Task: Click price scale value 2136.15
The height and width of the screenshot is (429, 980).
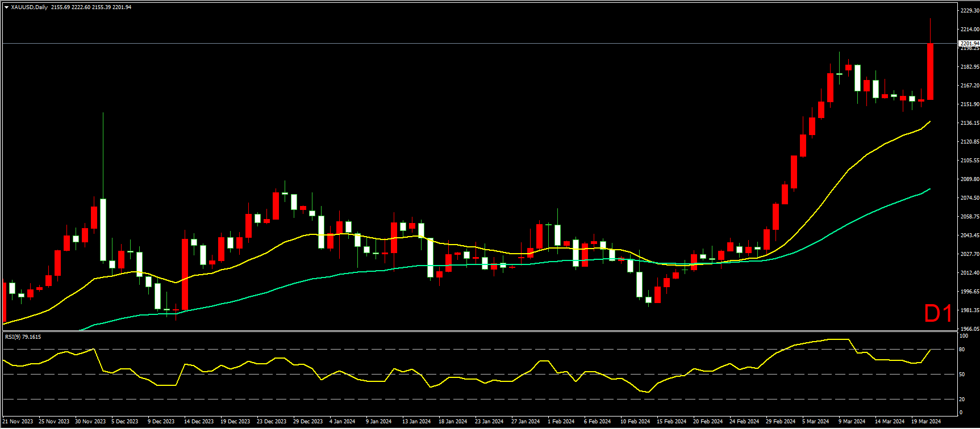Action: click(969, 123)
